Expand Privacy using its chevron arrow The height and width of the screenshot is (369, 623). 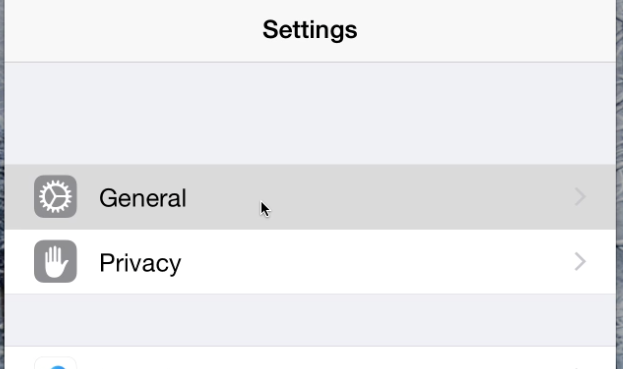click(580, 262)
